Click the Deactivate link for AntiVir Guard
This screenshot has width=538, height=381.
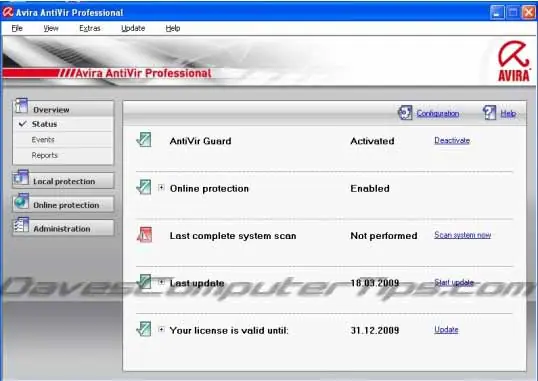point(452,140)
